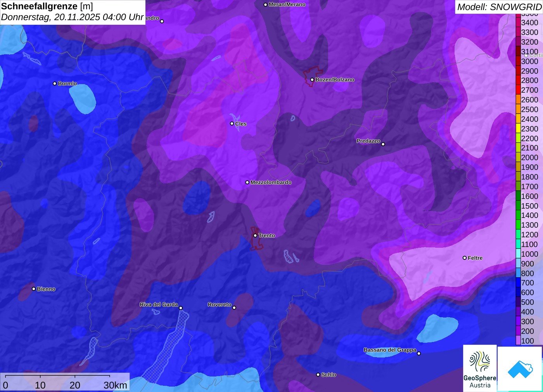The image size is (543, 392).
Task: Pick the dark red 3000 legend swatch
Action: (x=518, y=61)
